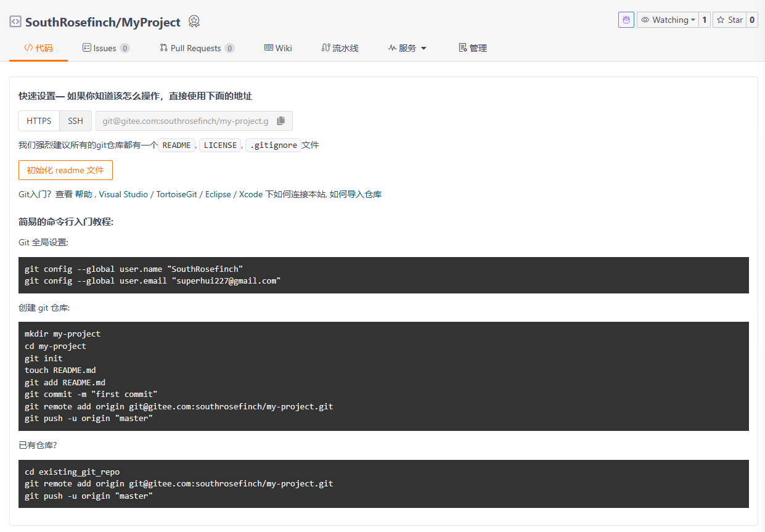Open the 帮助 link
This screenshot has width=765, height=532.
point(84,194)
